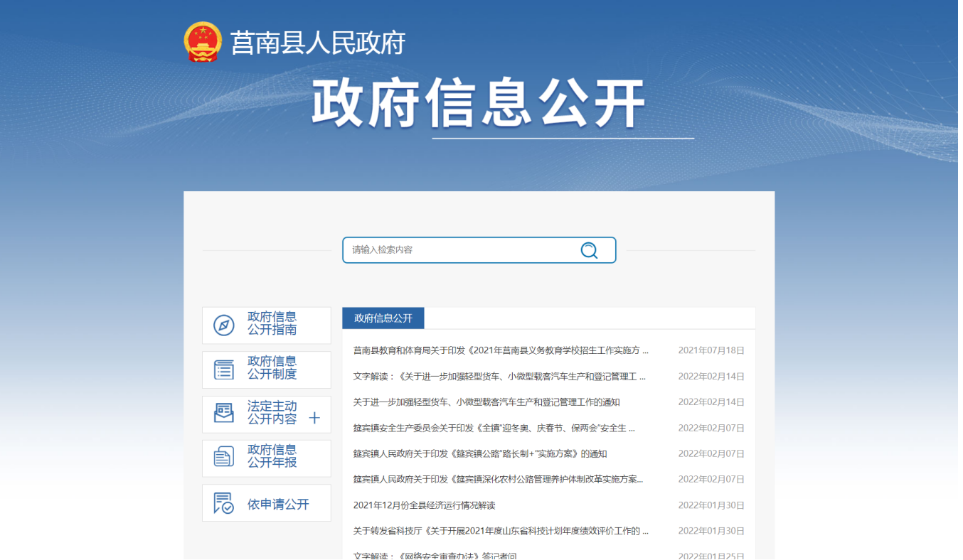Open 法定主动公开内容 menu item
The image size is (963, 560).
point(267,414)
